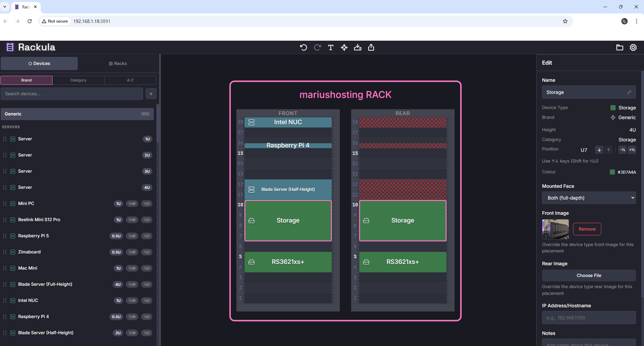Sort the device list A-Z

130,80
